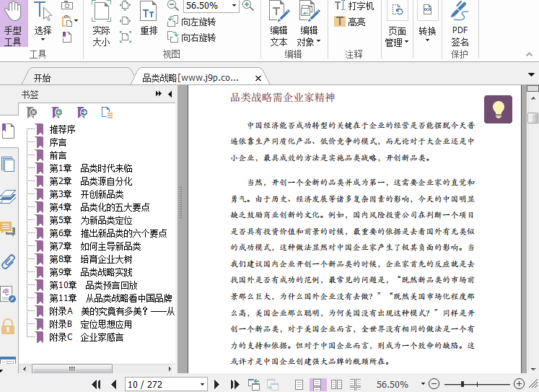
Task: Switch to single page view mode
Action: 299,385
